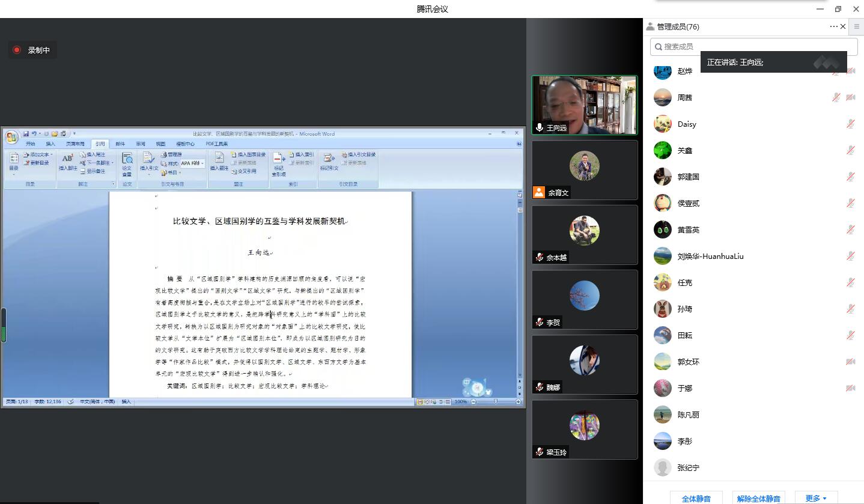864x504 pixels.
Task: Click the Save icon in quick access toolbar
Action: 26,133
